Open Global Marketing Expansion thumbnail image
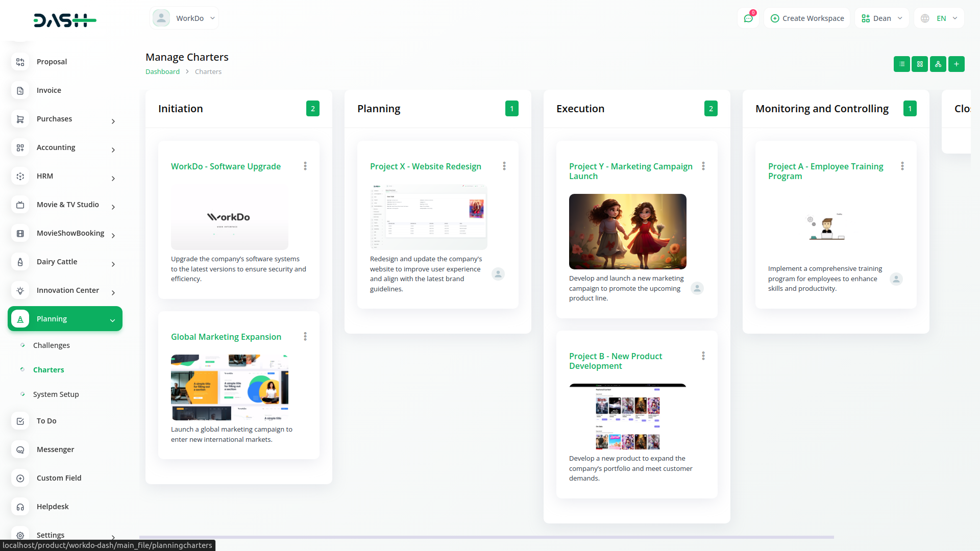 pos(230,387)
